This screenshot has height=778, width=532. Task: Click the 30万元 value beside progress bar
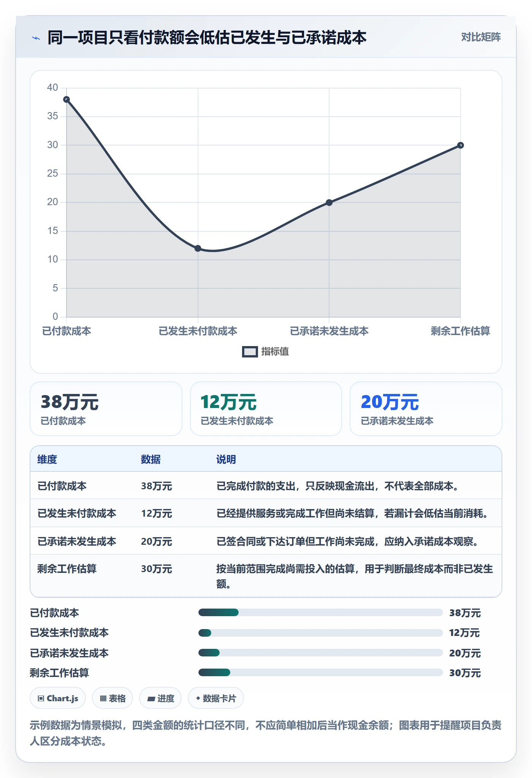465,673
